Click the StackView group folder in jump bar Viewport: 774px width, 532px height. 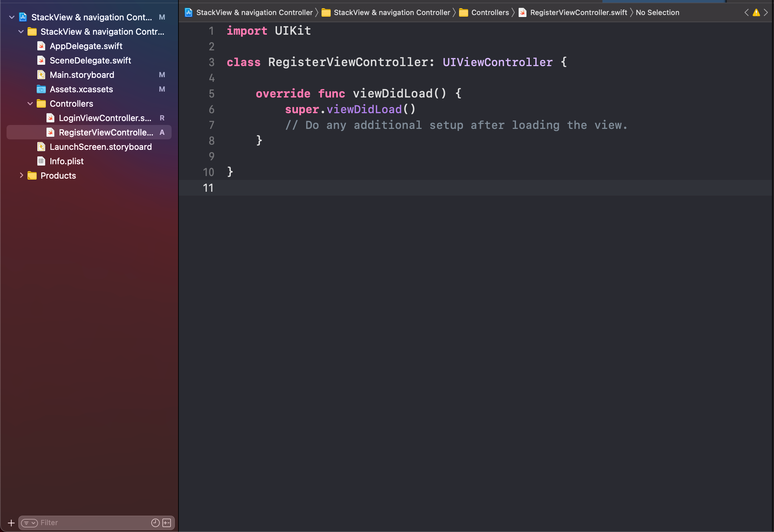(x=392, y=12)
